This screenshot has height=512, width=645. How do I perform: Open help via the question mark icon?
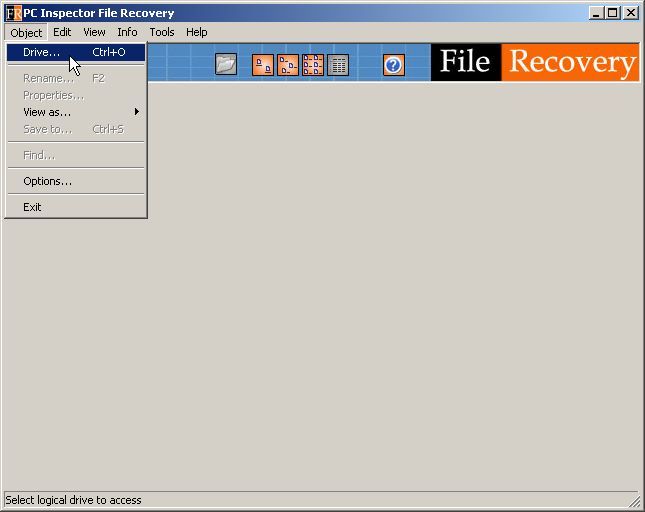click(394, 65)
